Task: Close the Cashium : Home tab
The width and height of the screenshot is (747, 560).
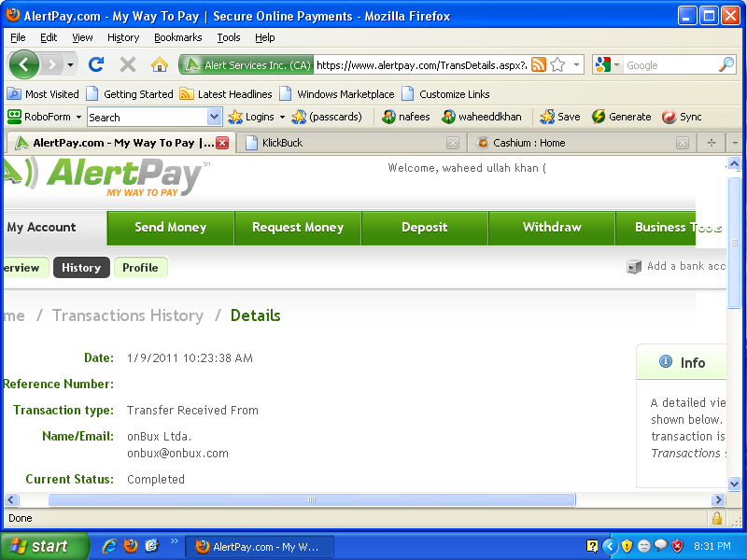Action: coord(683,143)
